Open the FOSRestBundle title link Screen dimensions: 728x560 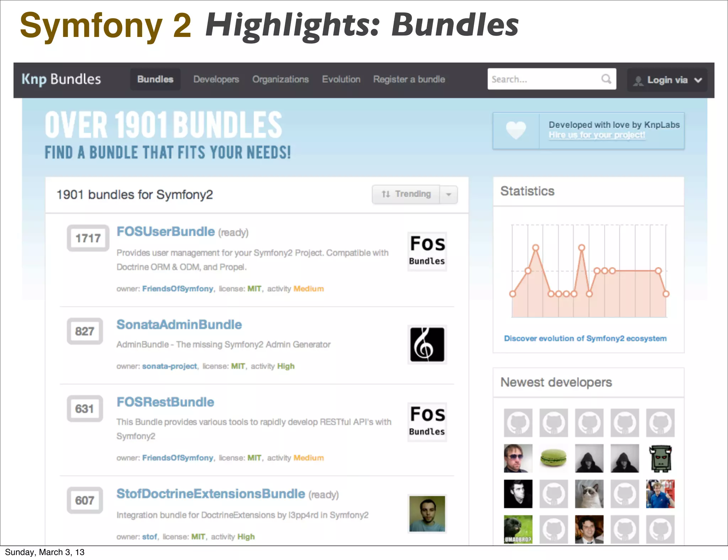165,402
